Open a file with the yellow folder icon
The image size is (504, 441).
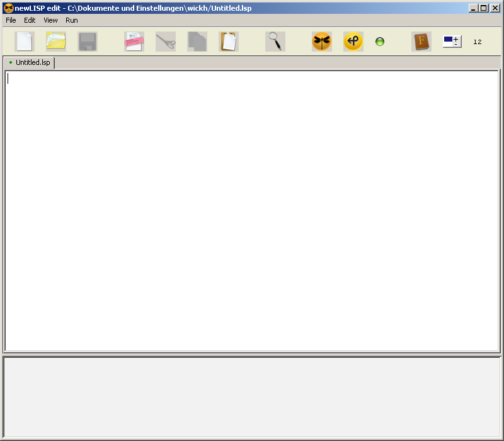[56, 42]
